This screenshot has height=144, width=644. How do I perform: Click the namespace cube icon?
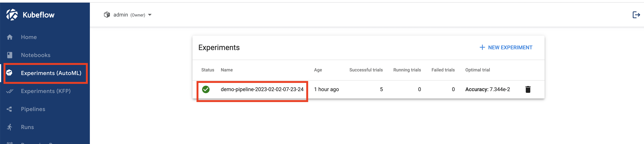(107, 15)
